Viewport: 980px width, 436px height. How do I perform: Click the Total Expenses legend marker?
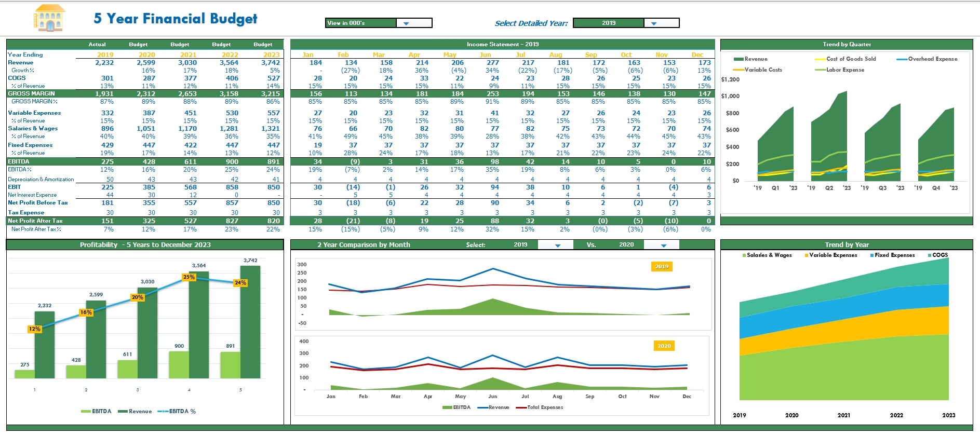[521, 408]
